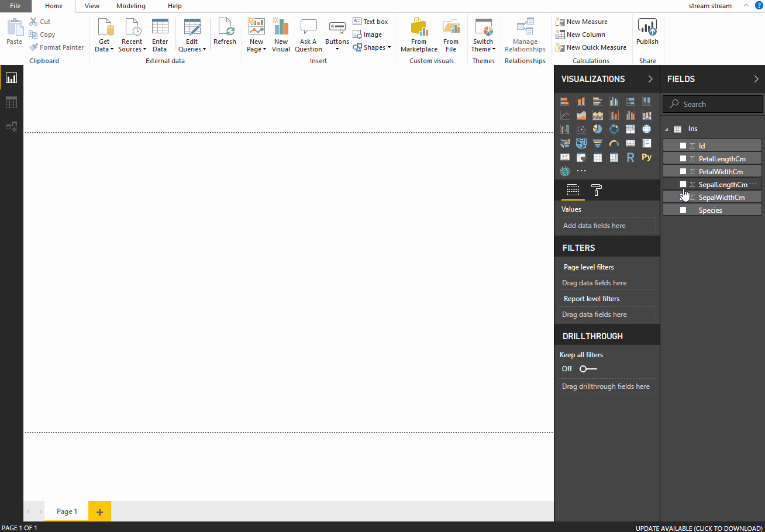Viewport: 765px width, 532px height.
Task: Open the Help ribbon tab
Action: [175, 6]
